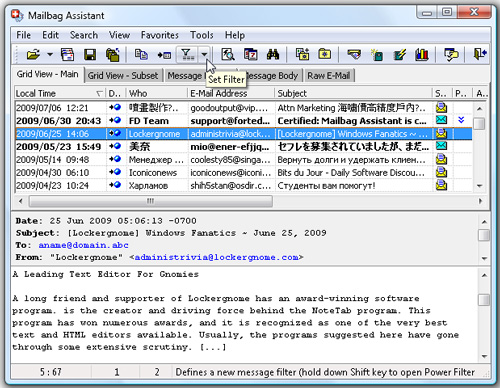The image size is (500, 388).
Task: Click the status envelope icon in Lockergnome row
Action: point(441,134)
